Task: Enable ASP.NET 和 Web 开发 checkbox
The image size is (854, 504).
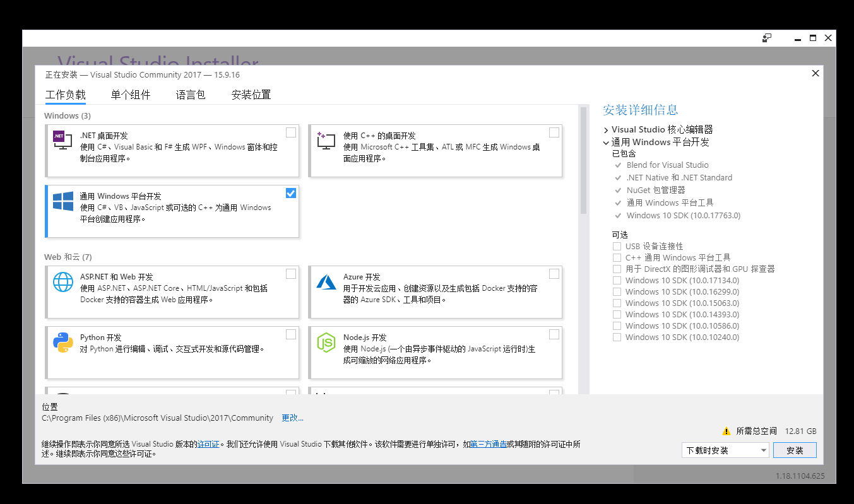Action: click(x=291, y=274)
